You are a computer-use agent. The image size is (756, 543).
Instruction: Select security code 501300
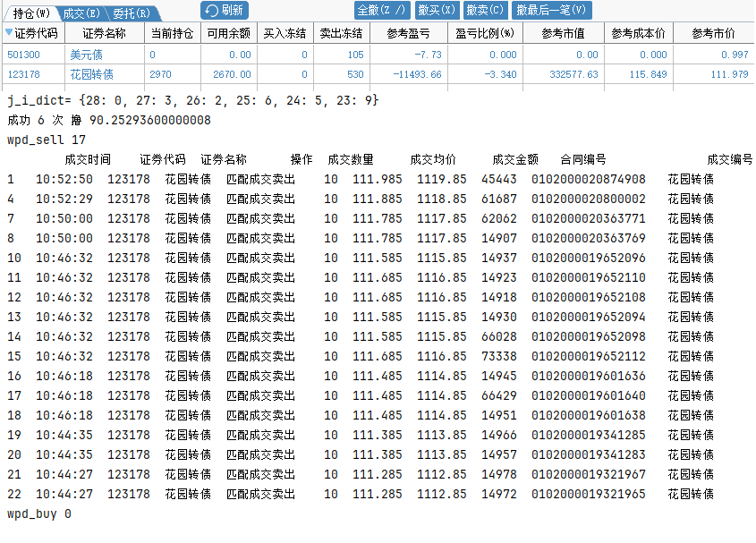pyautogui.click(x=23, y=55)
